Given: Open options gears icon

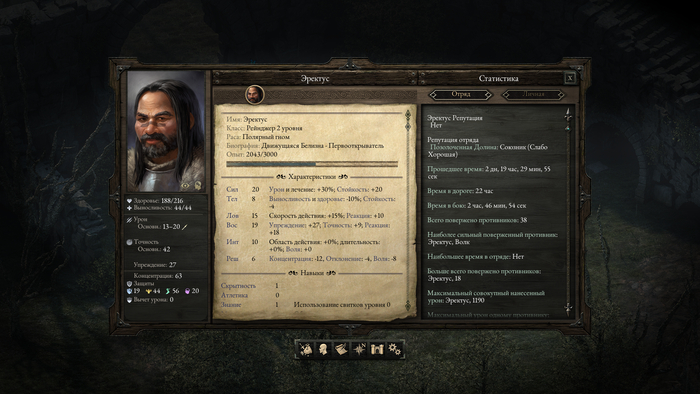Looking at the screenshot, I should pyautogui.click(x=394, y=349).
